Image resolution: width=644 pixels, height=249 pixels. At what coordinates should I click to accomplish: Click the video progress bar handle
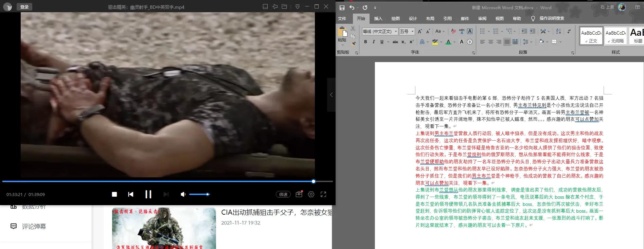click(x=314, y=181)
